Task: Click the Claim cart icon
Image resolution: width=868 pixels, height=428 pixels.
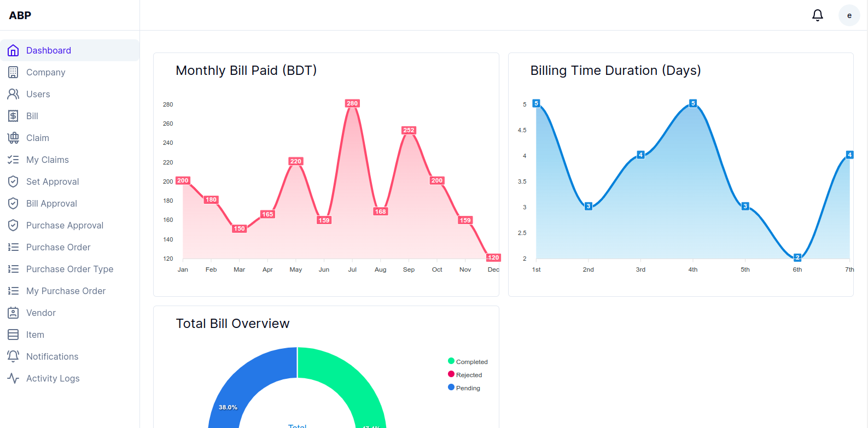Action: (13, 138)
